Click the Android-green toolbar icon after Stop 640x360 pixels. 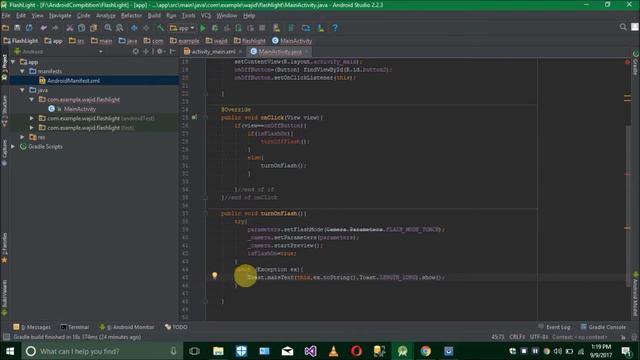(x=277, y=28)
